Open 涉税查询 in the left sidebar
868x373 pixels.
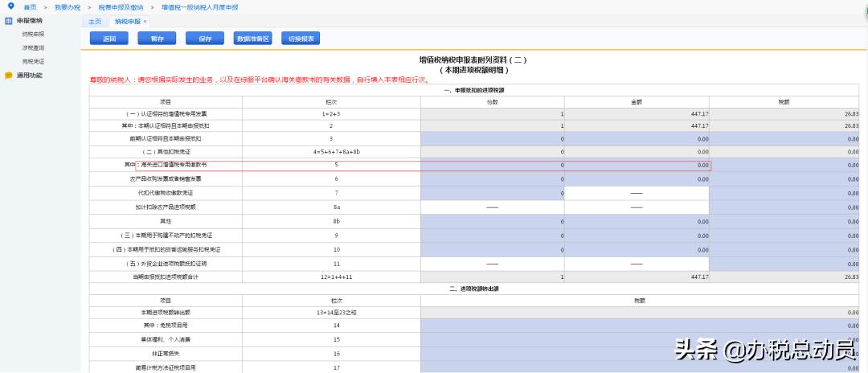click(33, 48)
